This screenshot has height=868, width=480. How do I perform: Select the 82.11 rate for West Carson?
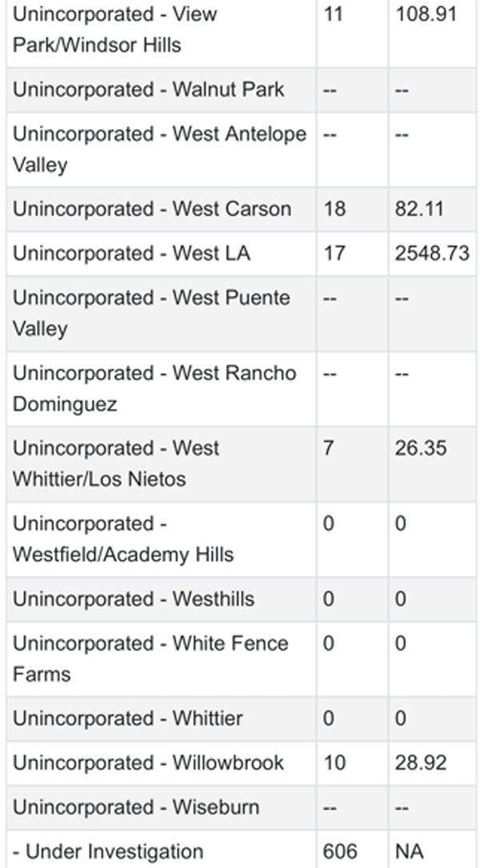(418, 209)
